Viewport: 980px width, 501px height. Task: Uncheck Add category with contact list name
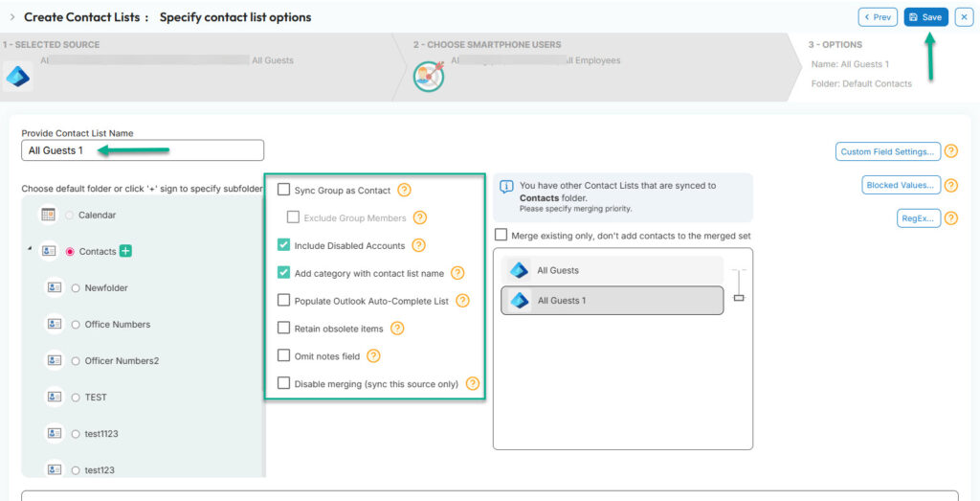point(283,273)
